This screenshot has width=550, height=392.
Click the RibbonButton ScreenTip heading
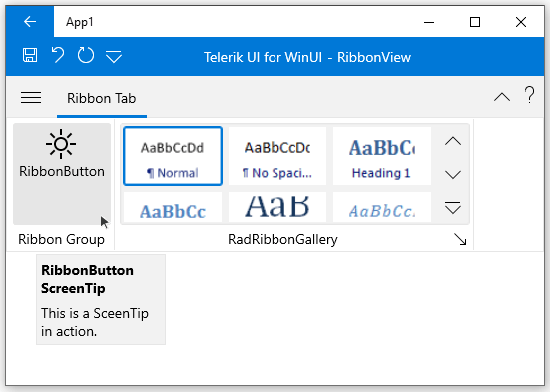coord(87,279)
